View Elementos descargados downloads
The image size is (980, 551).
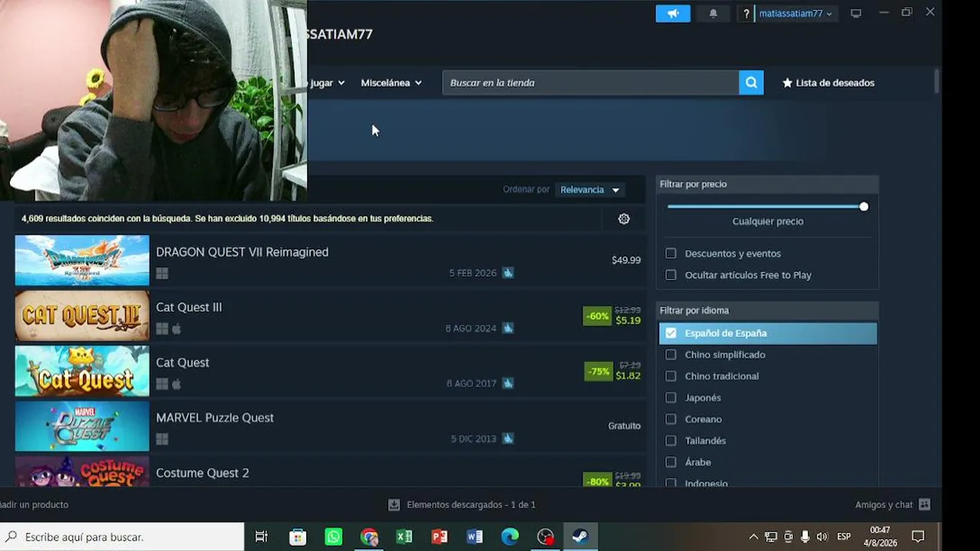(x=471, y=505)
